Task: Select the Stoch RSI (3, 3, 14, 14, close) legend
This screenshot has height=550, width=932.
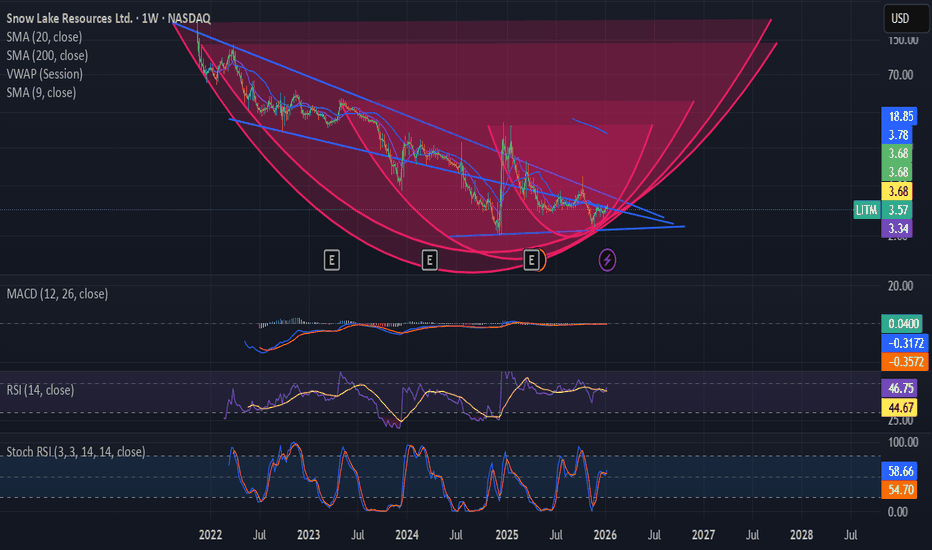Action: pos(76,452)
